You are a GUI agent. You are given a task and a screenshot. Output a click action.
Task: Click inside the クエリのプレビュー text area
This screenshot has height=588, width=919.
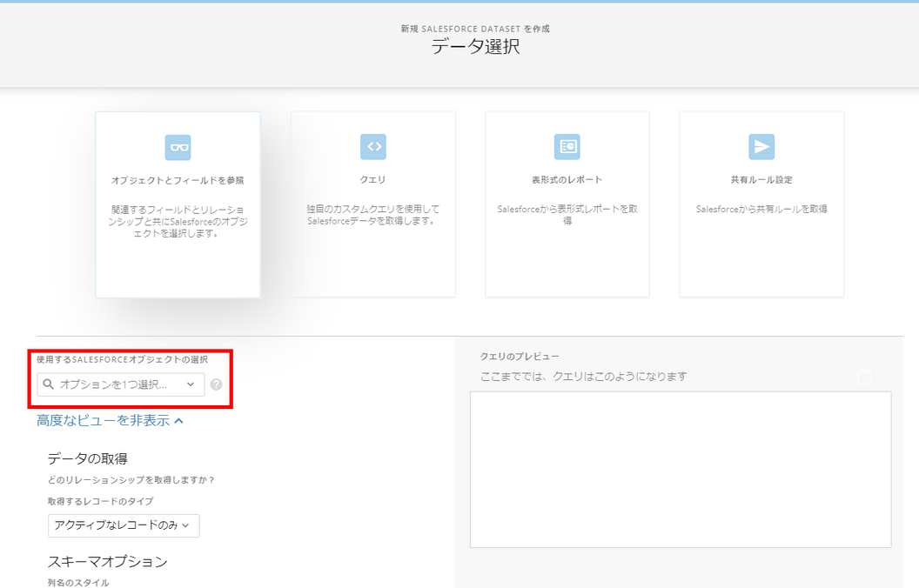point(681,470)
